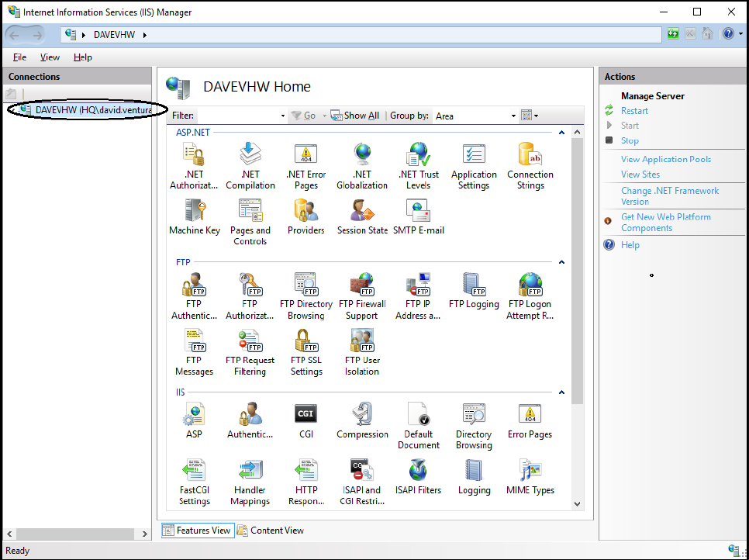Viewport: 749px width, 560px height.
Task: Open .NET Trust Levels
Action: point(419,166)
